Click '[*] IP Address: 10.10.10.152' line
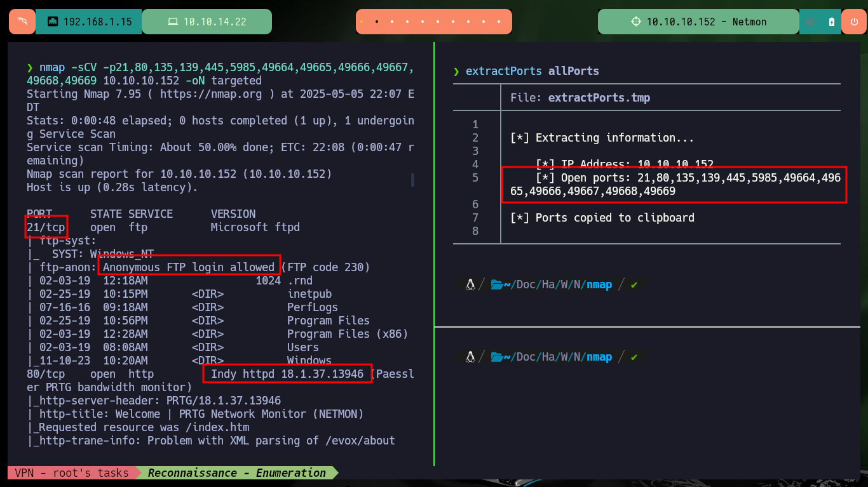868x487 pixels. 625,164
